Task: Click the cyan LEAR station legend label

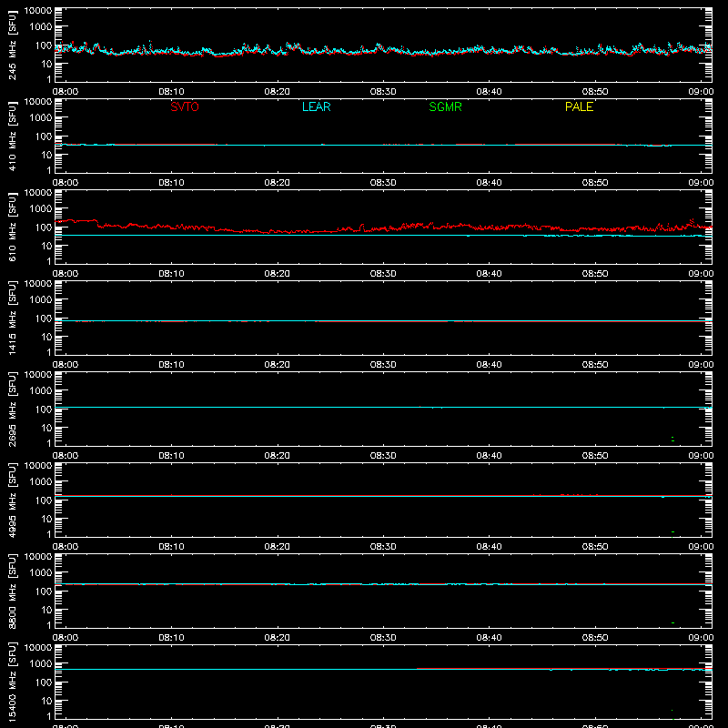Action: 316,106
